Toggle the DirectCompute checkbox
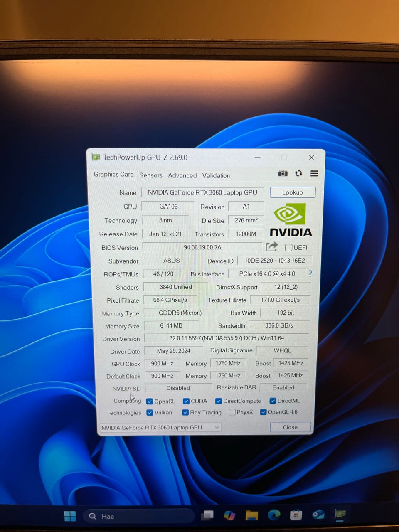Viewport: 399px width, 532px height. pyautogui.click(x=219, y=401)
